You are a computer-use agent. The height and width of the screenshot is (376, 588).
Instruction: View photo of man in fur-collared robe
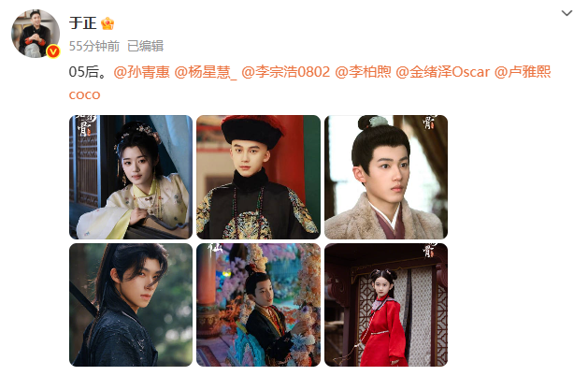386,177
